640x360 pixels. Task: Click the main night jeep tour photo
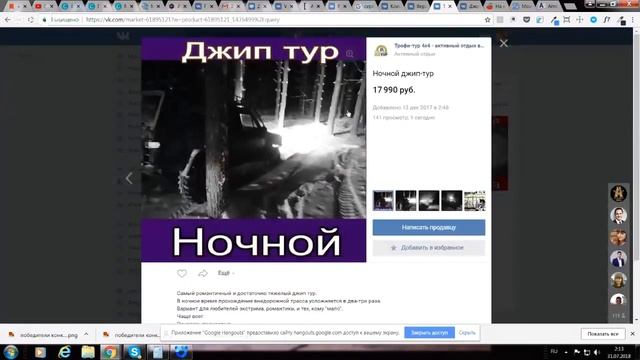click(x=253, y=149)
